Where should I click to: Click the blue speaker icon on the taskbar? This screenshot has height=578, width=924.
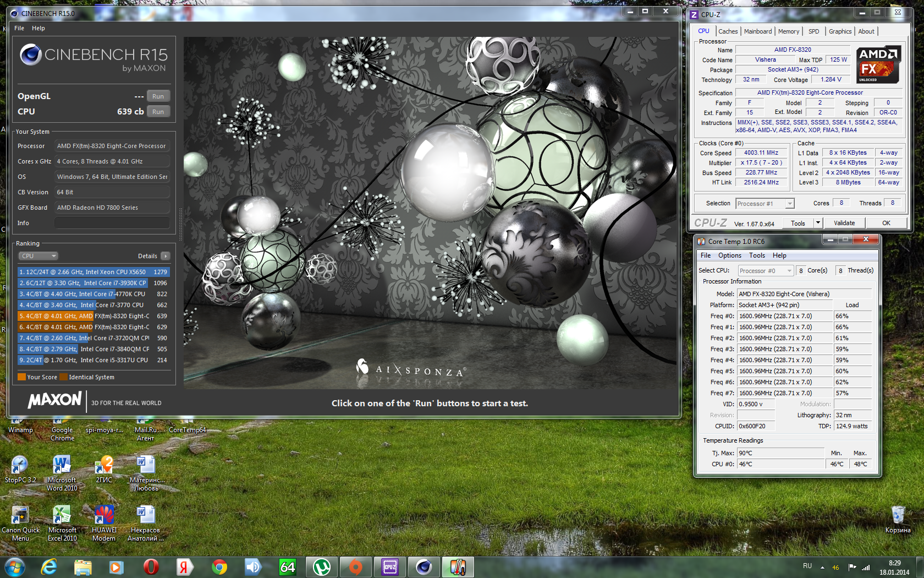coord(253,567)
